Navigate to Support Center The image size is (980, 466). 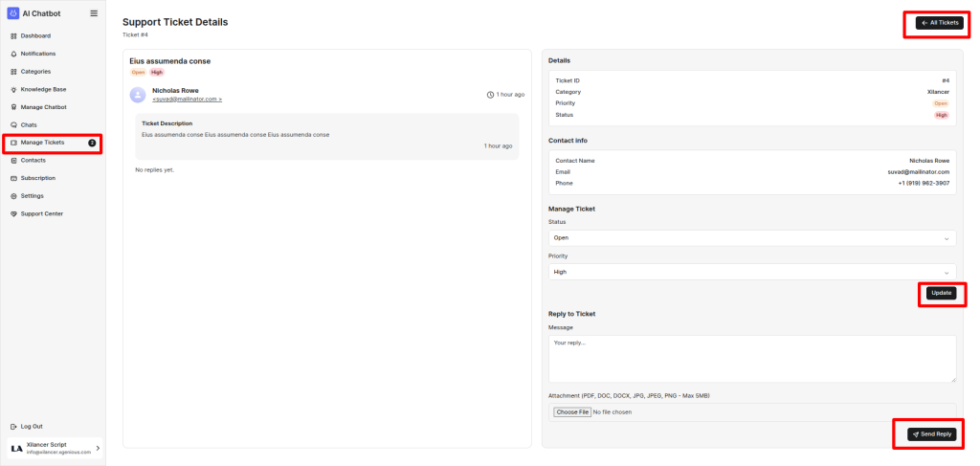click(42, 213)
